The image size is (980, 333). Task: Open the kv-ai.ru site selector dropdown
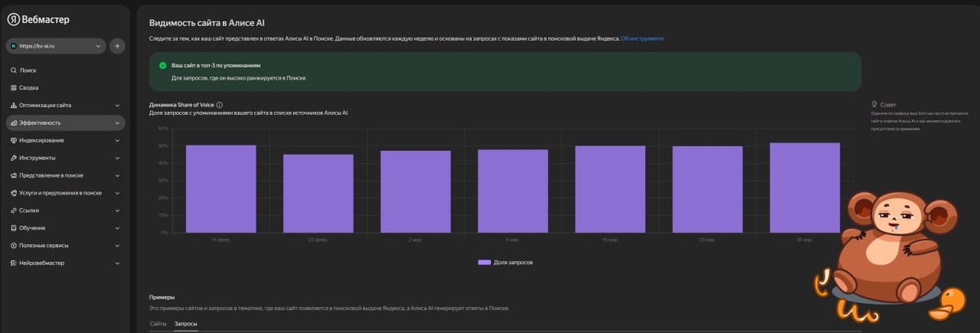point(56,47)
